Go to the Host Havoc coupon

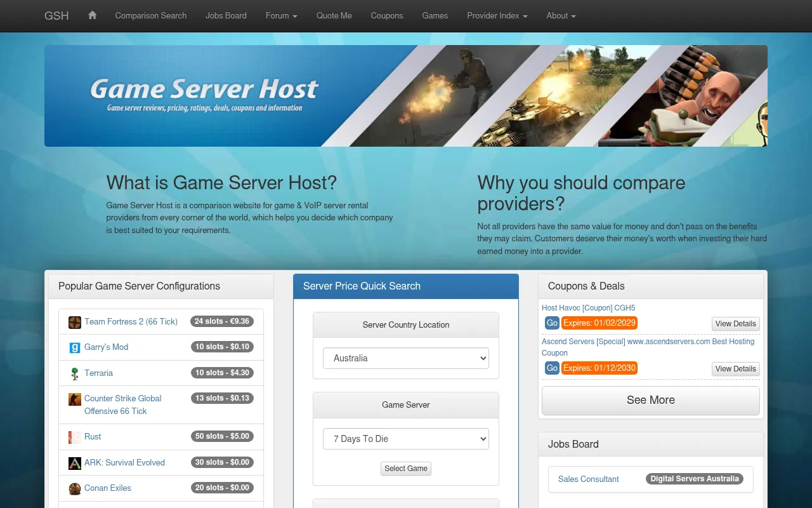(552, 323)
